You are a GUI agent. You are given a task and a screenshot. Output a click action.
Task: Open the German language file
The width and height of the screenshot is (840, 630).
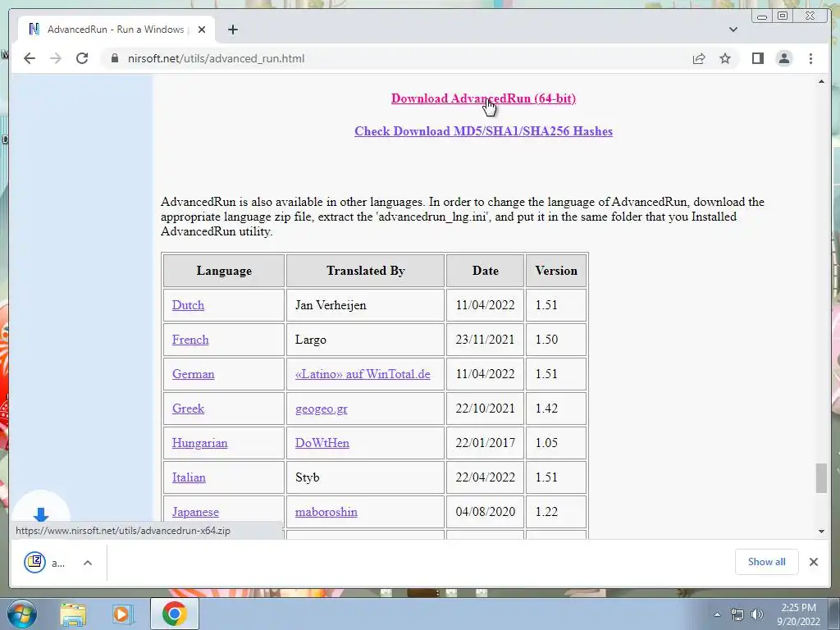pyautogui.click(x=193, y=374)
